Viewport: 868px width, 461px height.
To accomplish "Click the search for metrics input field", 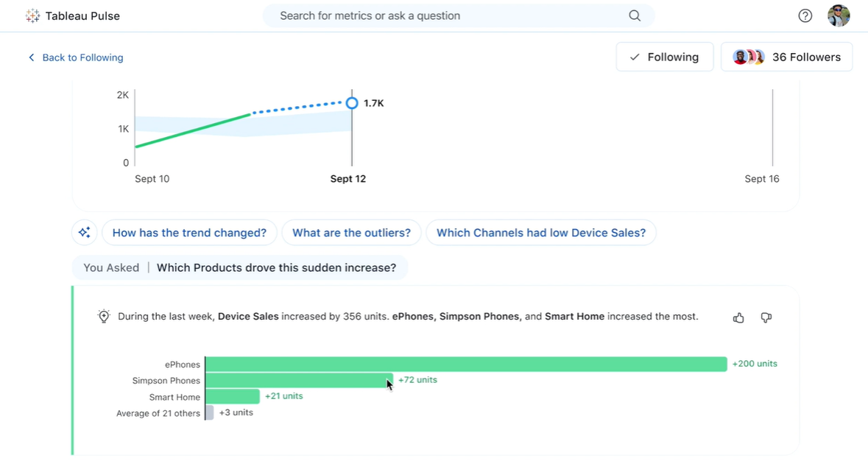I will tap(449, 15).
